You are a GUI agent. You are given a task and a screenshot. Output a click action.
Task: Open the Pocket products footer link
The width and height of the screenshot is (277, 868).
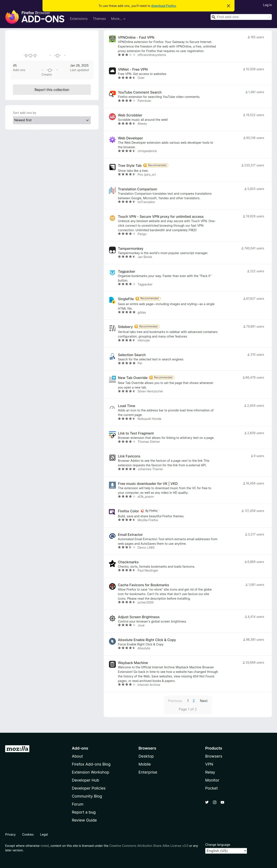(211, 788)
